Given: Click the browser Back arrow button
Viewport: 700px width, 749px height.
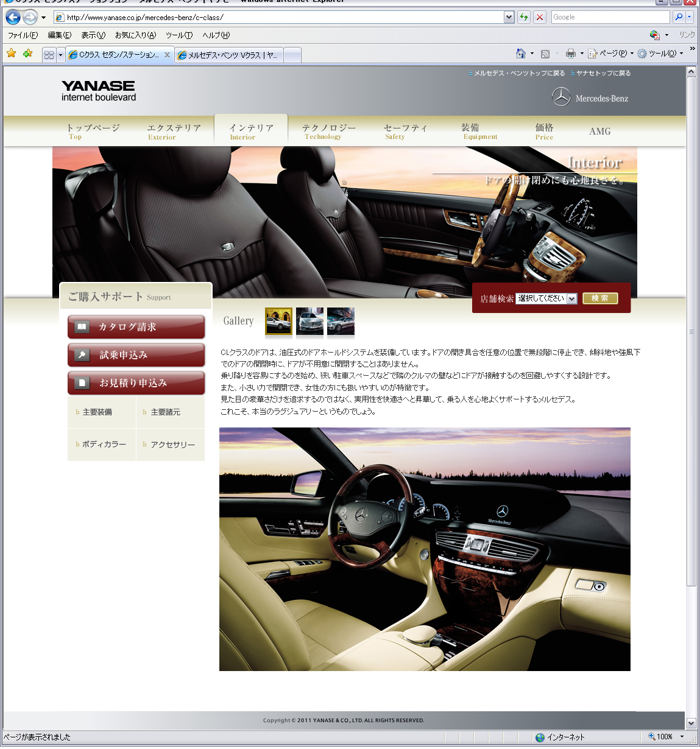Looking at the screenshot, I should pos(13,17).
